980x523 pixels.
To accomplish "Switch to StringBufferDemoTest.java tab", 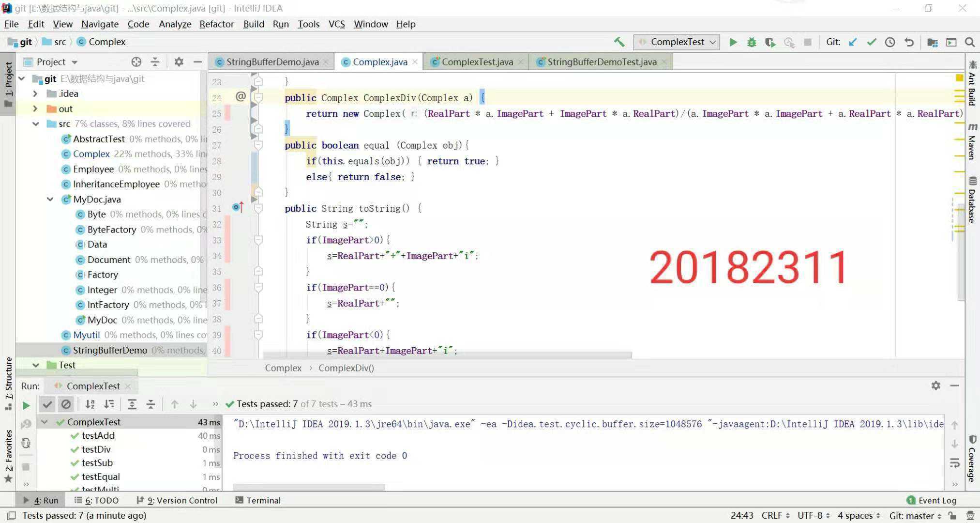I will click(602, 62).
